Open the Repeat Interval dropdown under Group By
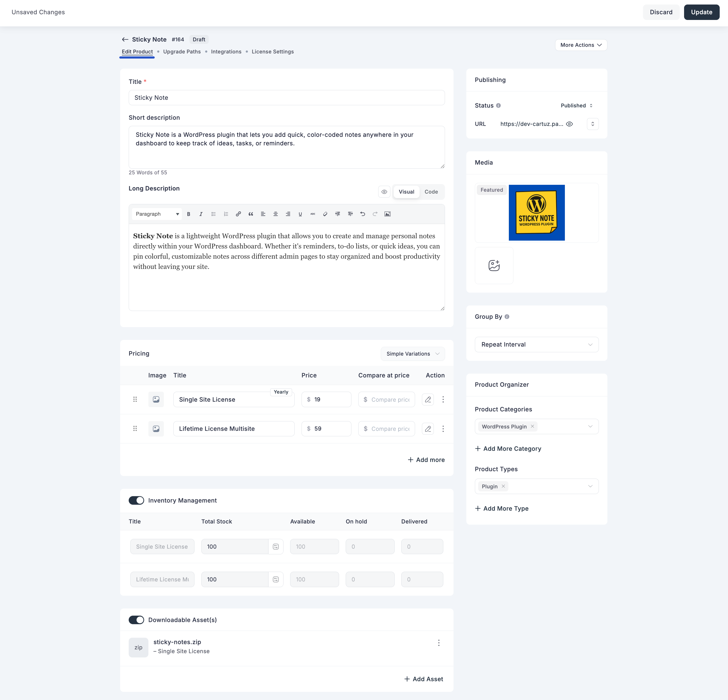The width and height of the screenshot is (728, 700). coord(536,344)
